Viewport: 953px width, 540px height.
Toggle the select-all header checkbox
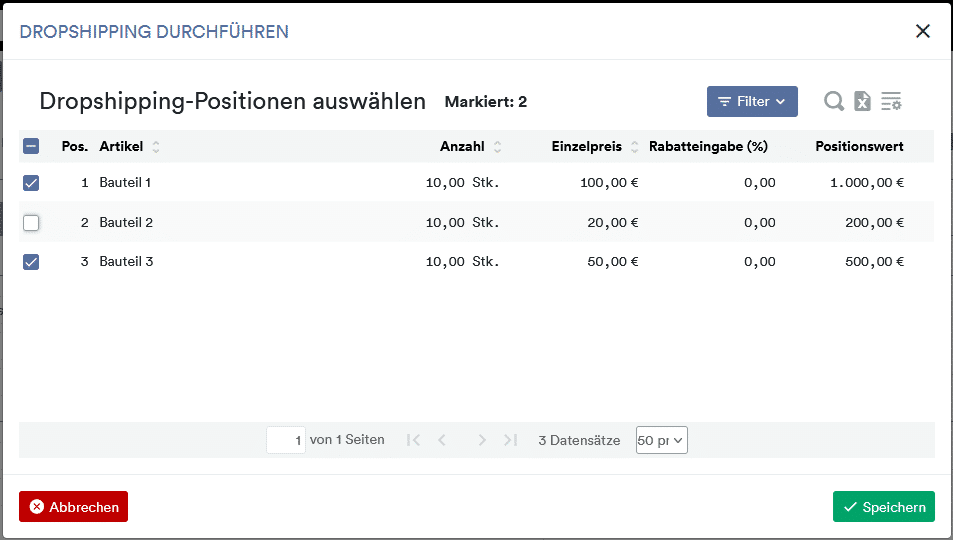click(x=31, y=146)
